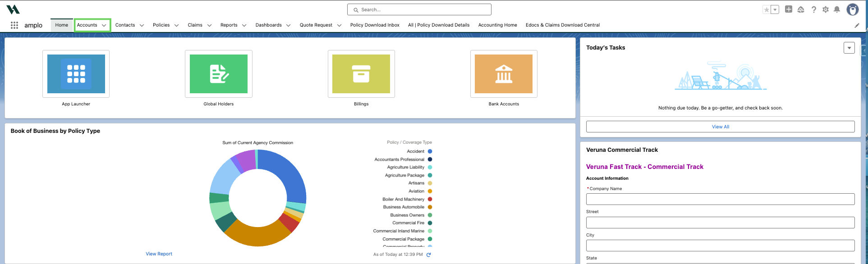Click the Aviation legend color dot
The image size is (868, 264).
click(x=430, y=191)
